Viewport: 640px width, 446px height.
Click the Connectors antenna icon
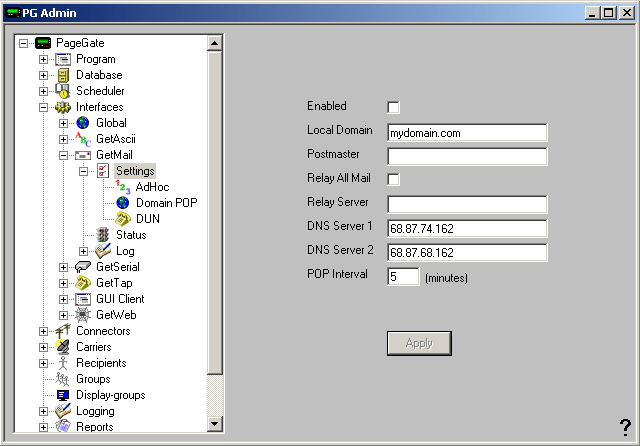(x=63, y=331)
